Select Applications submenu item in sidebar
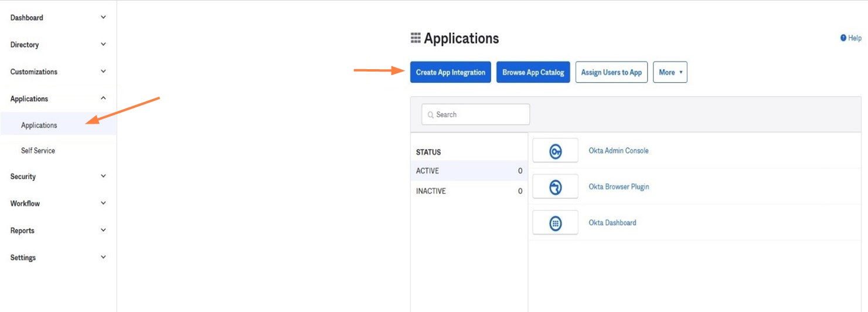 (39, 126)
